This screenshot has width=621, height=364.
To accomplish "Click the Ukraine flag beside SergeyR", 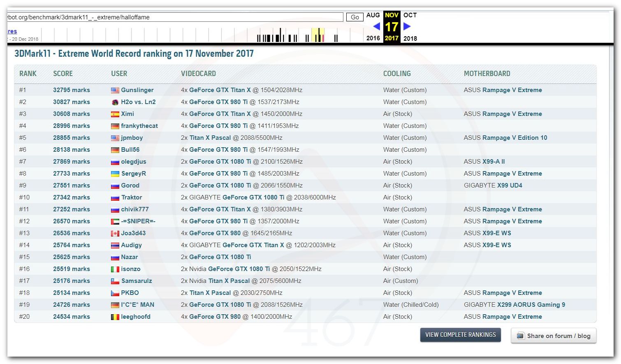I will coord(115,174).
